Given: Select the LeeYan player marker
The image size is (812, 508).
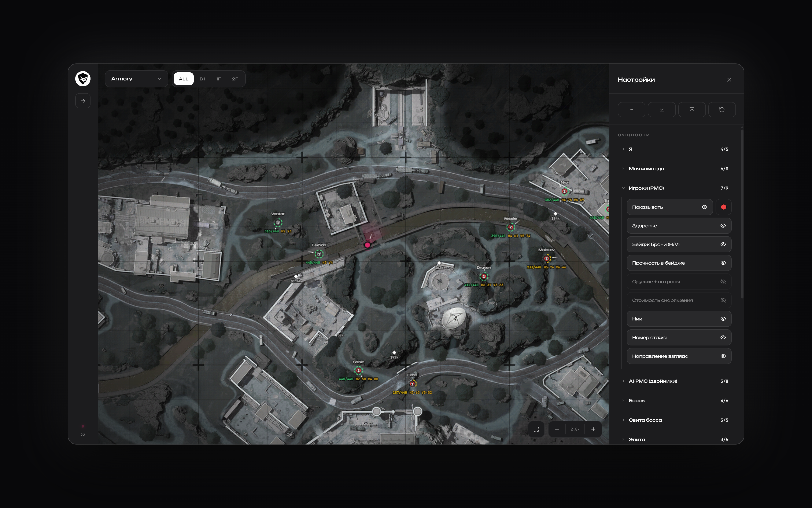Looking at the screenshot, I should pyautogui.click(x=319, y=254).
